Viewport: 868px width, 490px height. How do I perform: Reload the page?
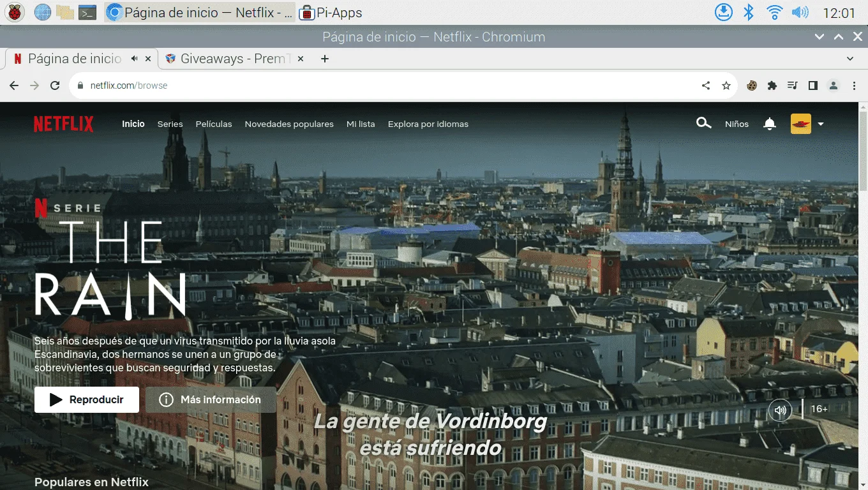point(55,85)
